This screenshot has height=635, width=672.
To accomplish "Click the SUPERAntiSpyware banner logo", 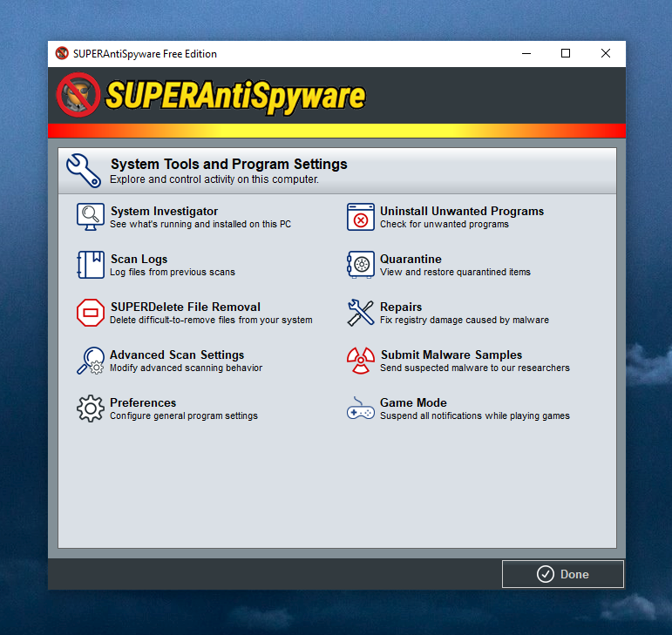I will click(211, 95).
